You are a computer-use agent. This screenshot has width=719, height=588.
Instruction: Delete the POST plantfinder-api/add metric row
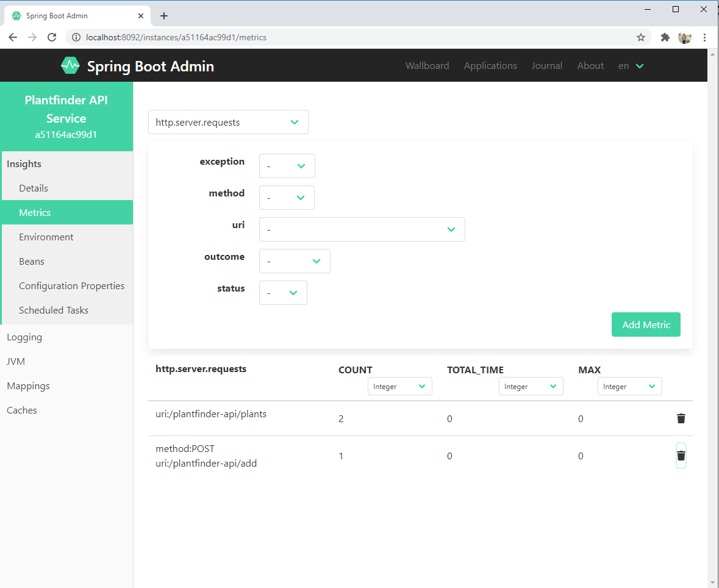point(681,455)
